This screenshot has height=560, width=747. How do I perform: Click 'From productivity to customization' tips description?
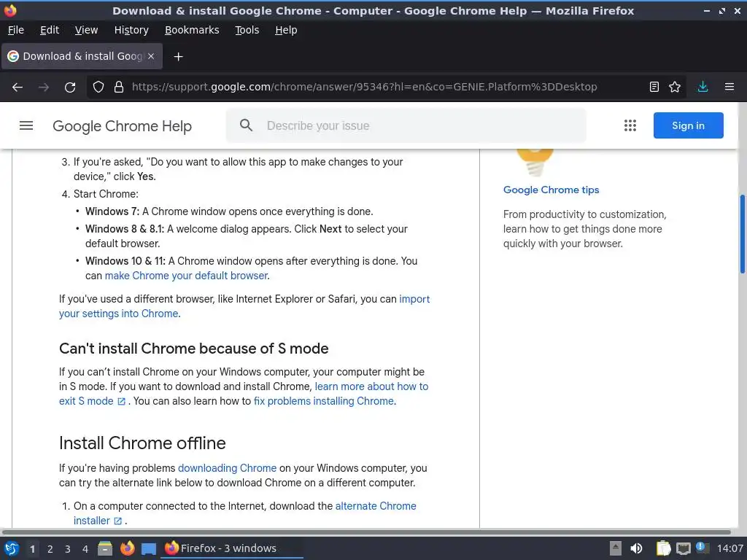click(x=584, y=229)
